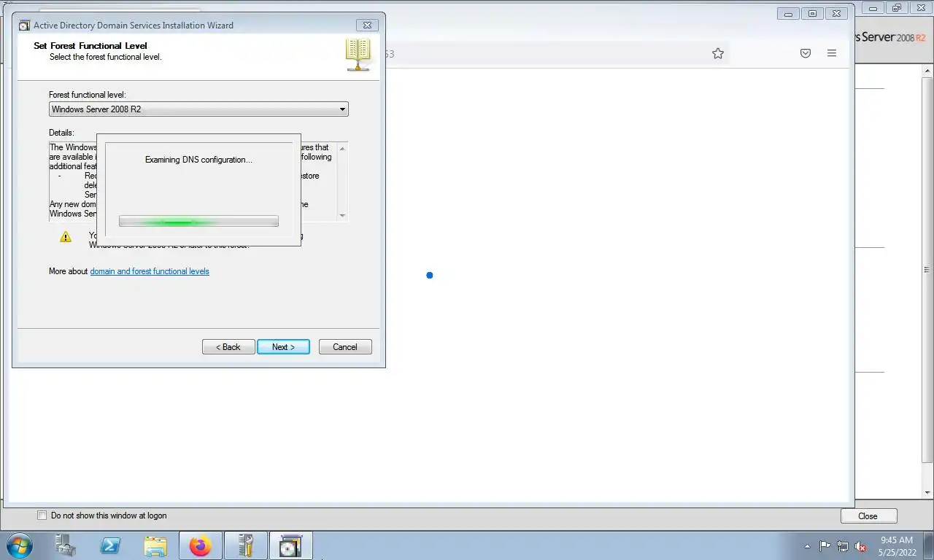The image size is (934, 560).
Task: Click Close button in the background configuration window
Action: pos(868,516)
